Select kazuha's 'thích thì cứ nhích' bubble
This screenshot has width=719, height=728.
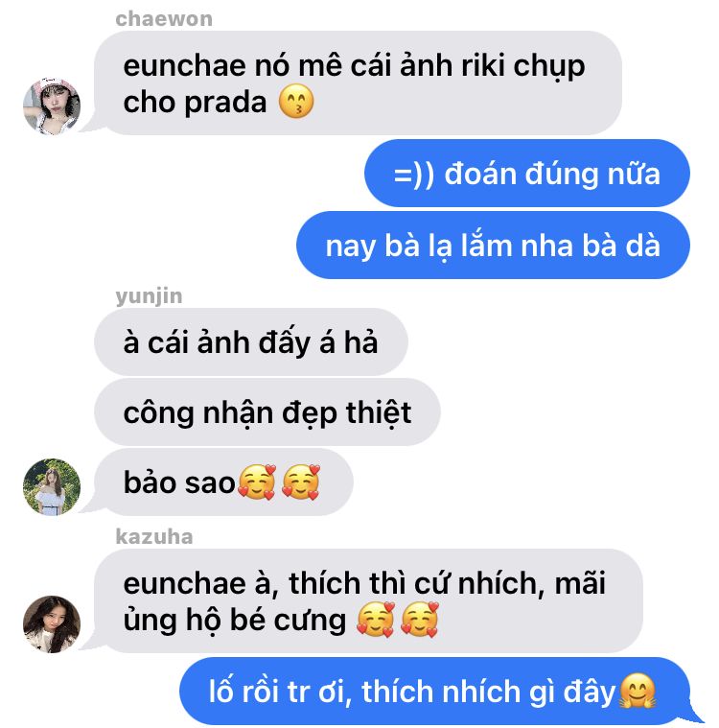[x=368, y=600]
